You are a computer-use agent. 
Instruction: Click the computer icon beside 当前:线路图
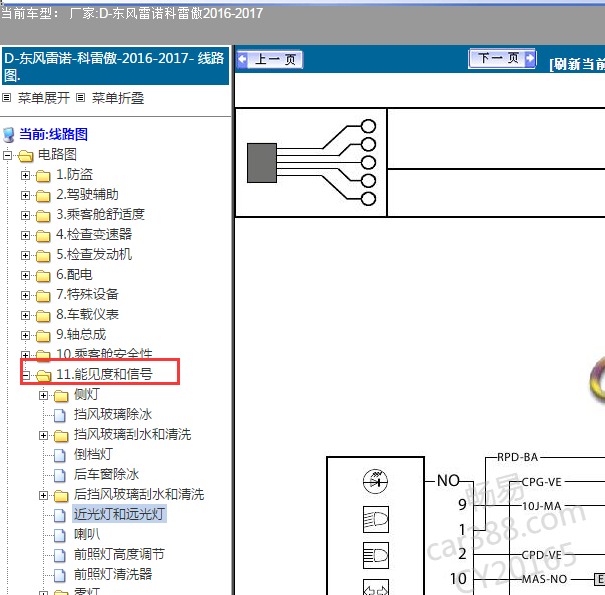pos(8,135)
